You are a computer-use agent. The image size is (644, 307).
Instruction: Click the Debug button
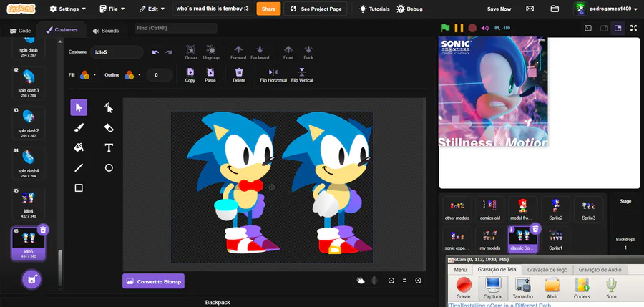[x=409, y=9]
